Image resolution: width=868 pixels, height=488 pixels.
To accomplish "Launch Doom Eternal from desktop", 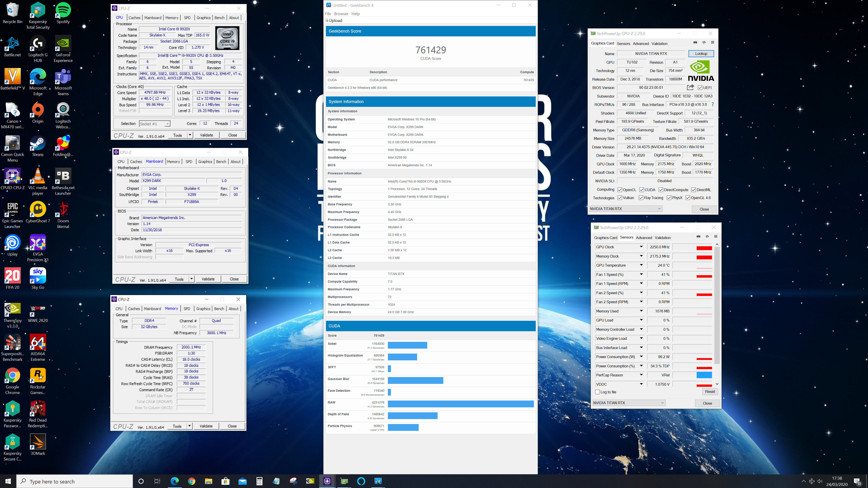I will [63, 215].
